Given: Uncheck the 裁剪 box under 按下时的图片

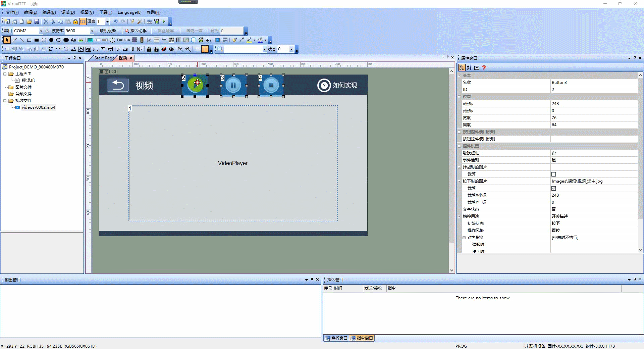Looking at the screenshot, I should (x=553, y=188).
